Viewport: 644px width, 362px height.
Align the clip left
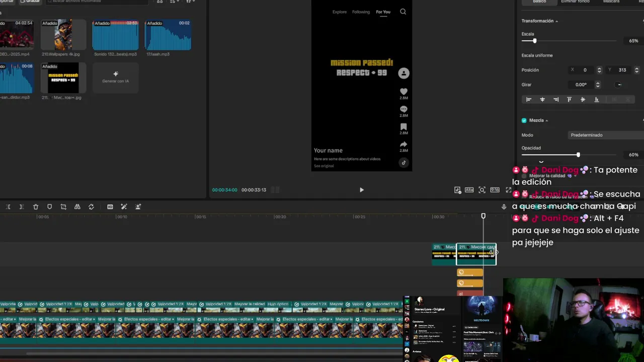coord(529,100)
